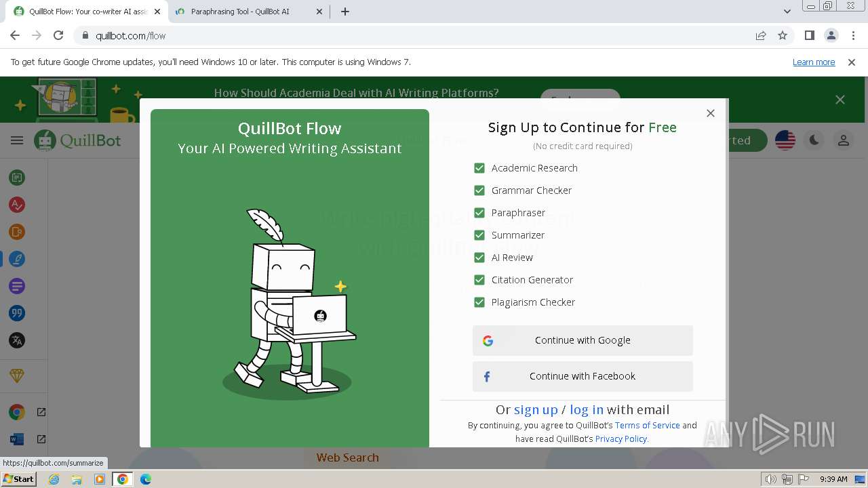Open the QuillBot Word extension icon

coord(17,439)
